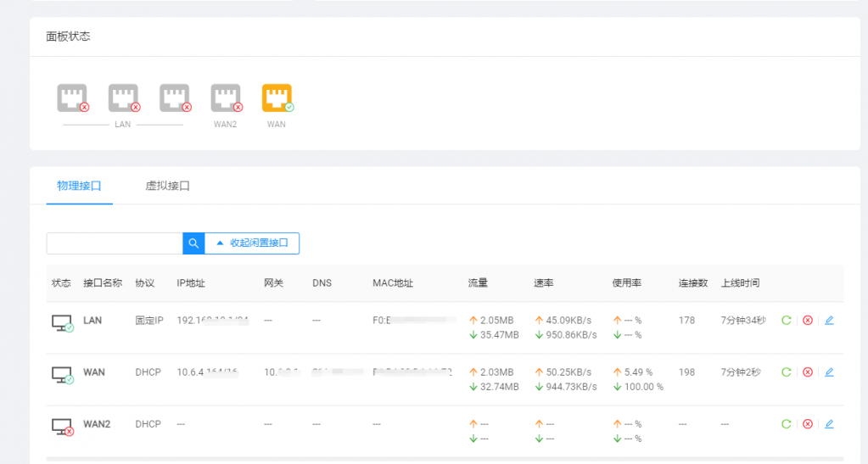Click the WAN2 row status monitor icon

tap(63, 427)
